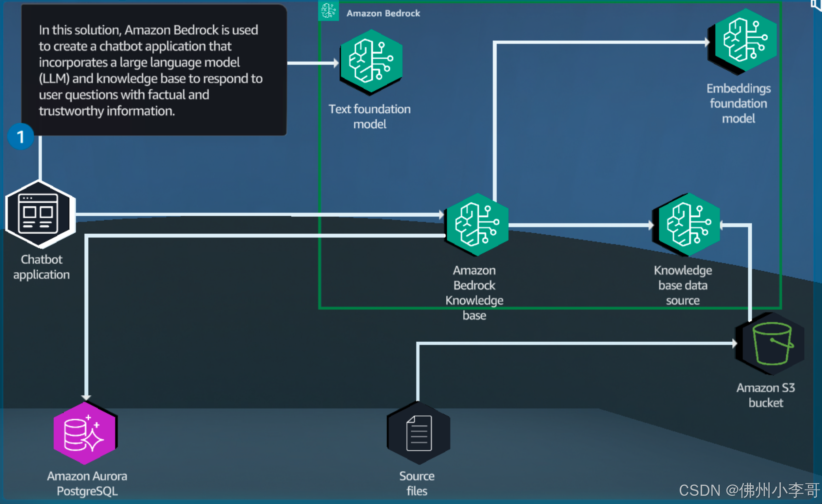Click the "Amazon S3 bucket" label
The image size is (822, 504).
tap(766, 395)
